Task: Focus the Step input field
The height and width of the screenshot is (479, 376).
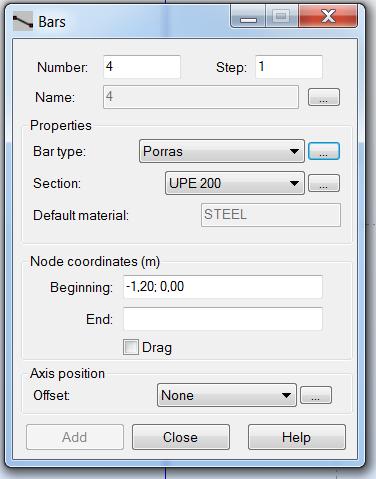Action: coord(289,67)
